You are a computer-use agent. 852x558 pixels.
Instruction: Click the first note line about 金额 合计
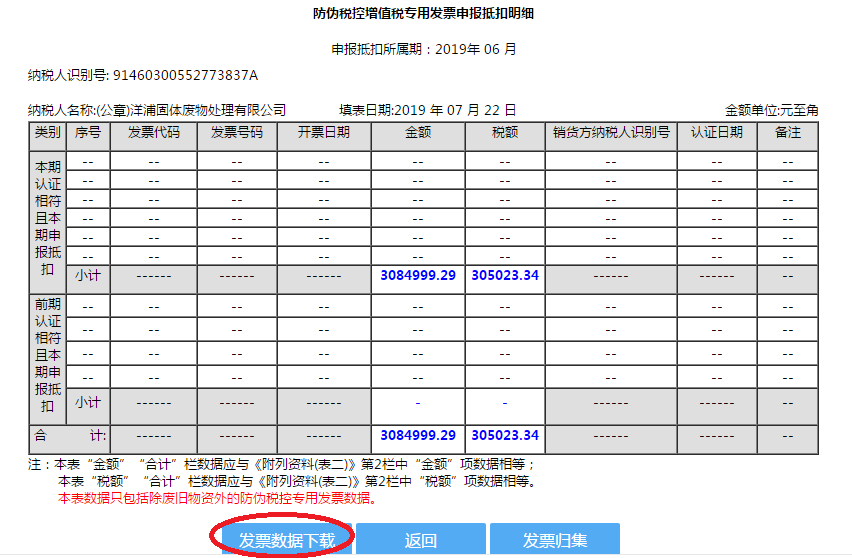pyautogui.click(x=281, y=465)
